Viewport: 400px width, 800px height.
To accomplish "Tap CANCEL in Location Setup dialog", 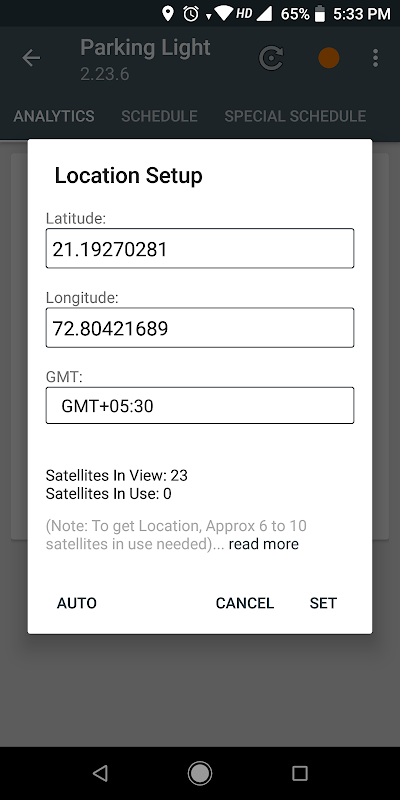I will click(x=245, y=603).
